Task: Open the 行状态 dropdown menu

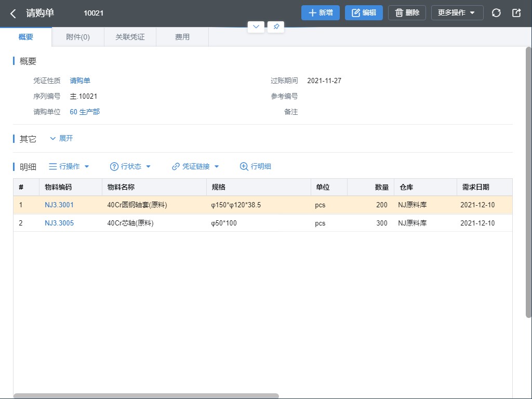Action: [x=130, y=167]
